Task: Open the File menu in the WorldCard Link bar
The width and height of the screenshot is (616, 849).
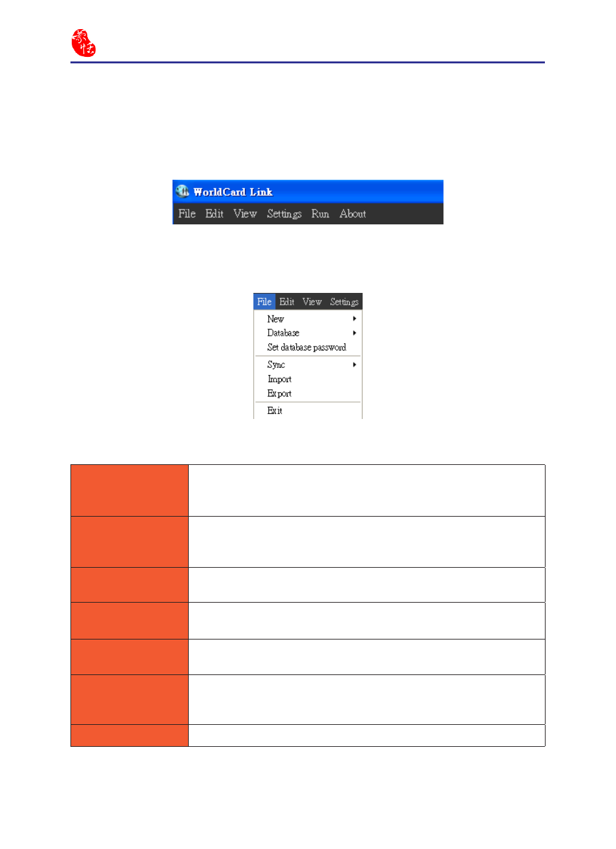Action: pos(187,214)
